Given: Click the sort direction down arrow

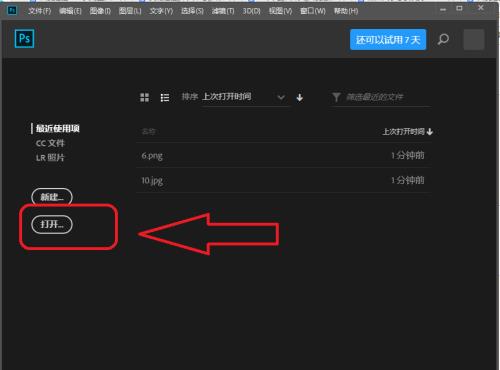Looking at the screenshot, I should [x=300, y=97].
